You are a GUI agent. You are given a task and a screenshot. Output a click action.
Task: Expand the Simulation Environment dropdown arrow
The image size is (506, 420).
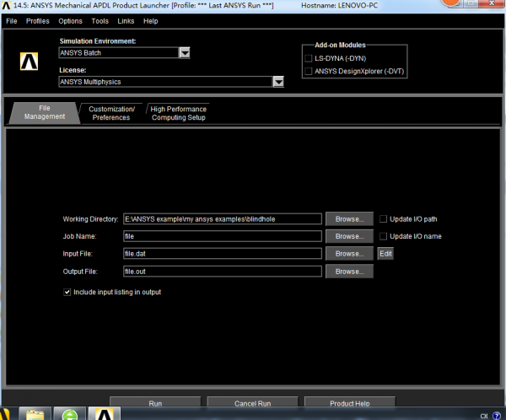(185, 52)
